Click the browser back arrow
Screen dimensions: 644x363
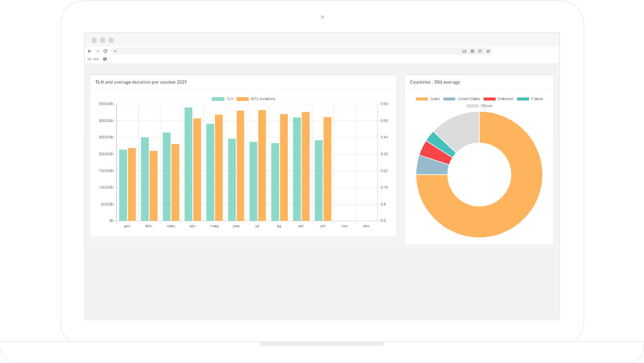[x=90, y=51]
